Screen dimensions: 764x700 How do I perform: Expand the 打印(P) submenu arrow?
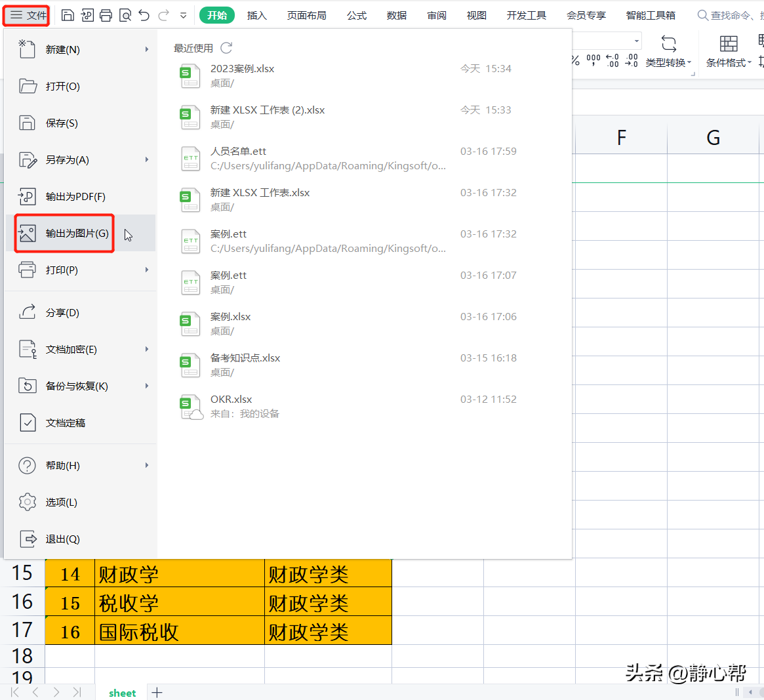147,270
